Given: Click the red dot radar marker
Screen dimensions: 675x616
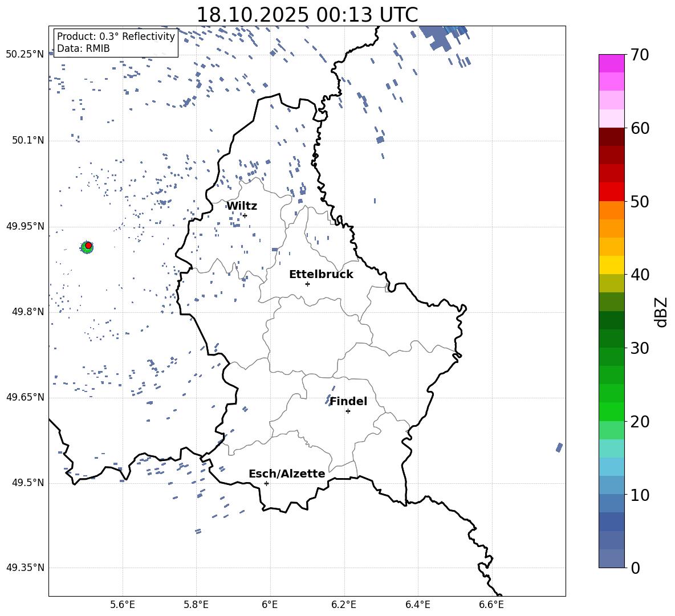Looking at the screenshot, I should click(88, 245).
